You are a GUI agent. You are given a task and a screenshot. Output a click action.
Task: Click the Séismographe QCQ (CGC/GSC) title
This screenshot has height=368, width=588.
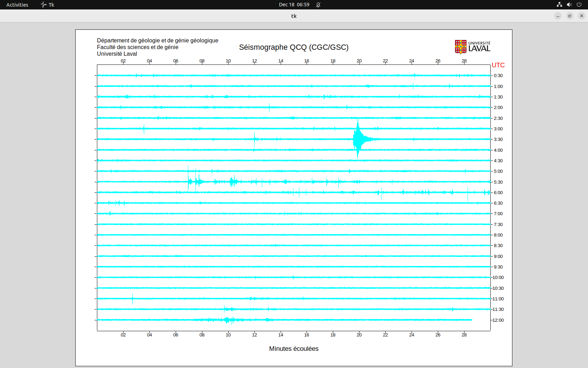[x=294, y=47]
